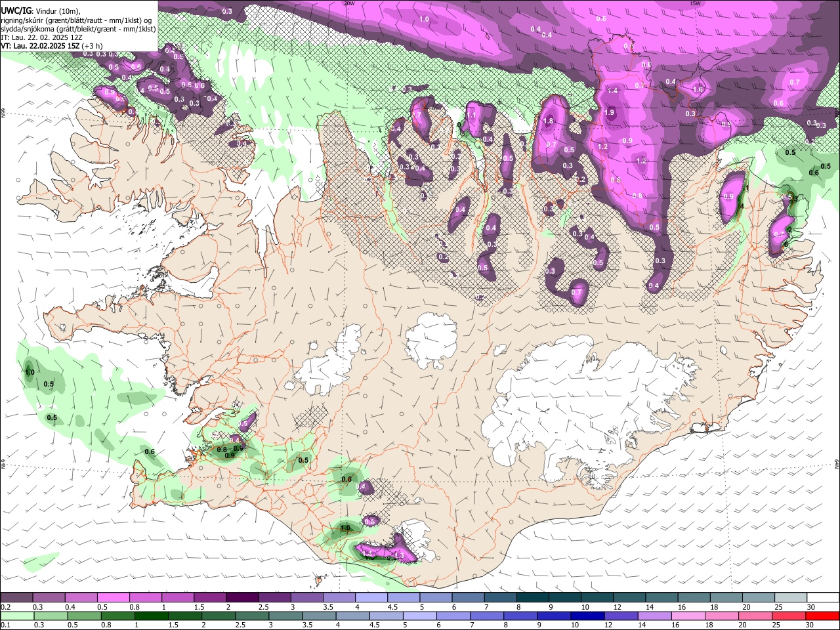Click the 1.9 snowfall value label

[610, 113]
